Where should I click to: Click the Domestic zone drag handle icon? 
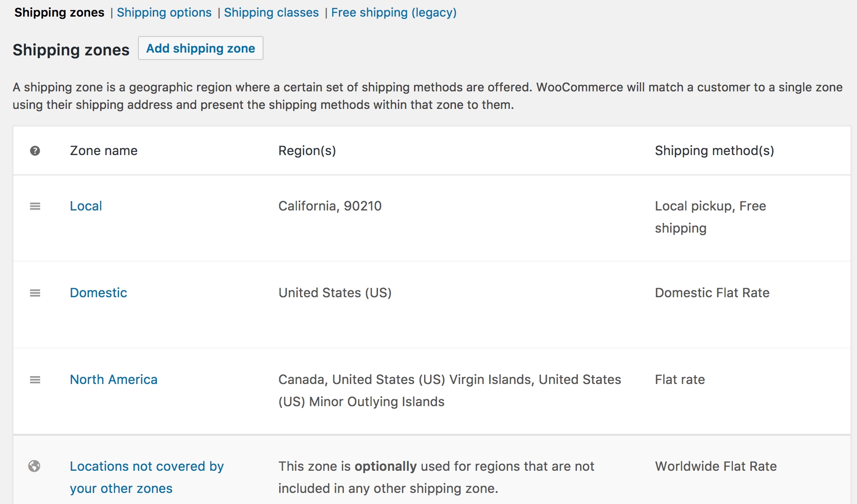click(35, 293)
